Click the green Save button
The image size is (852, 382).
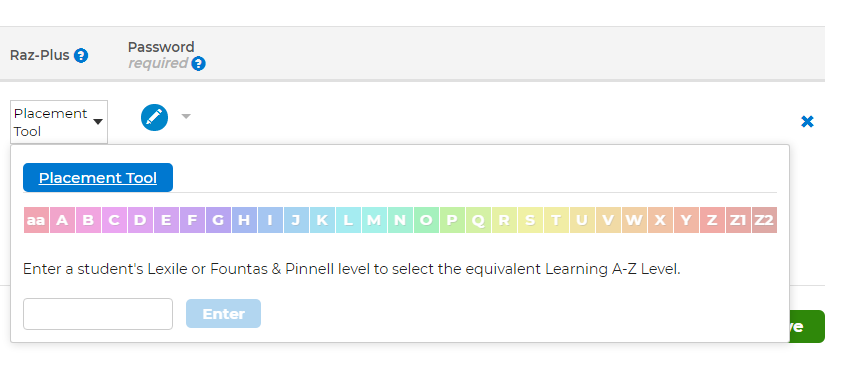(x=807, y=327)
